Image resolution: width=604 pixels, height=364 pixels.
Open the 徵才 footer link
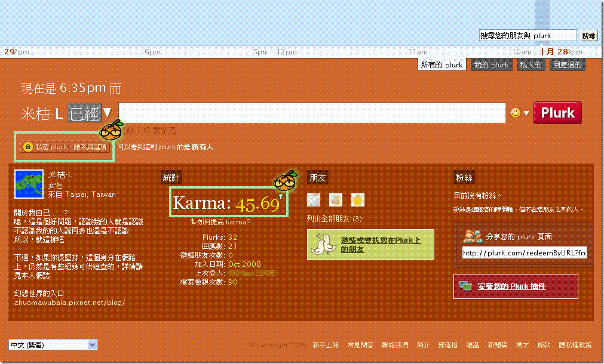[x=522, y=345]
